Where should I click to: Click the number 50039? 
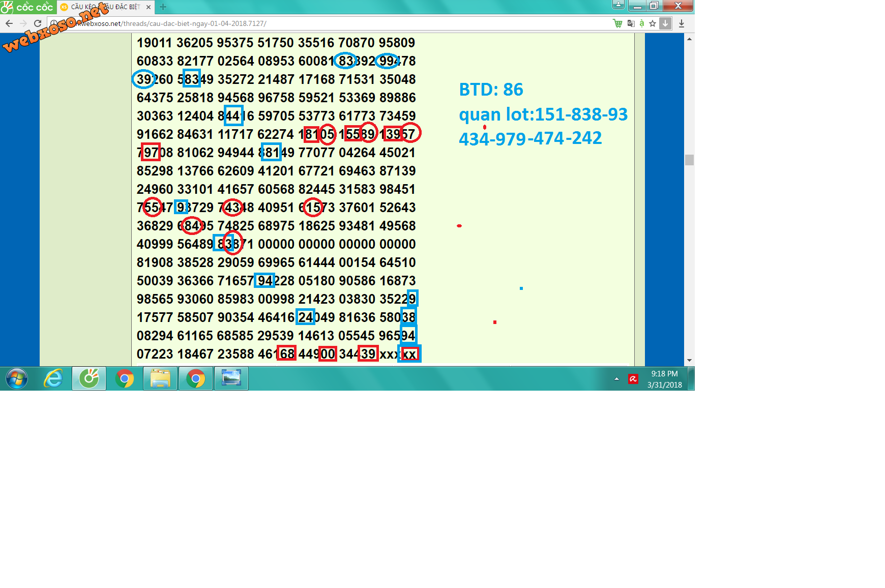[x=155, y=281]
